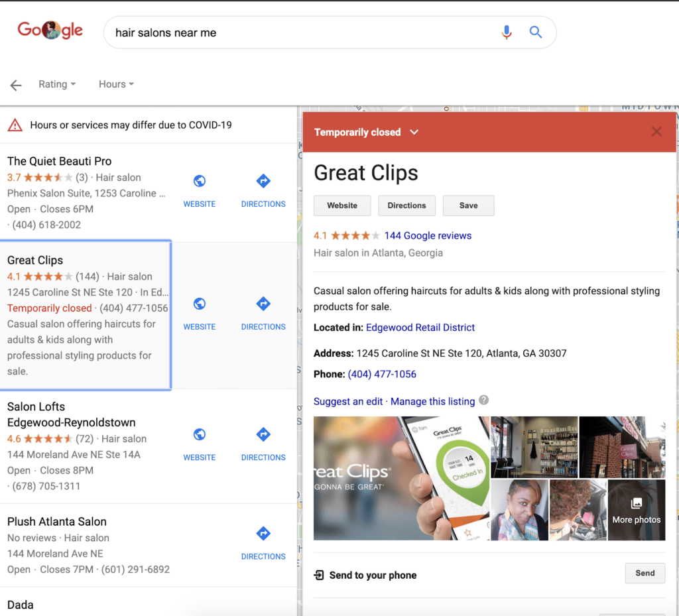The width and height of the screenshot is (679, 616).
Task: Click the Great Clips heading in detail panel
Action: [x=366, y=172]
